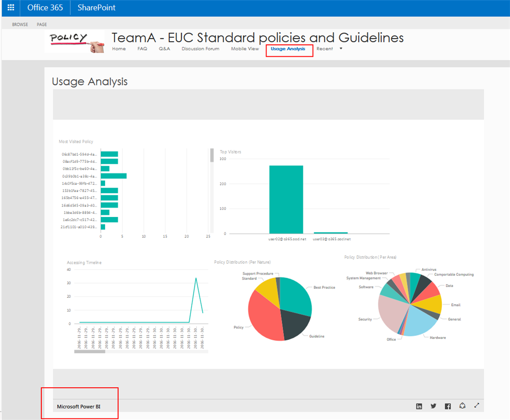The image size is (510, 420).
Task: Open the BROWSE ribbon tab
Action: click(x=20, y=24)
